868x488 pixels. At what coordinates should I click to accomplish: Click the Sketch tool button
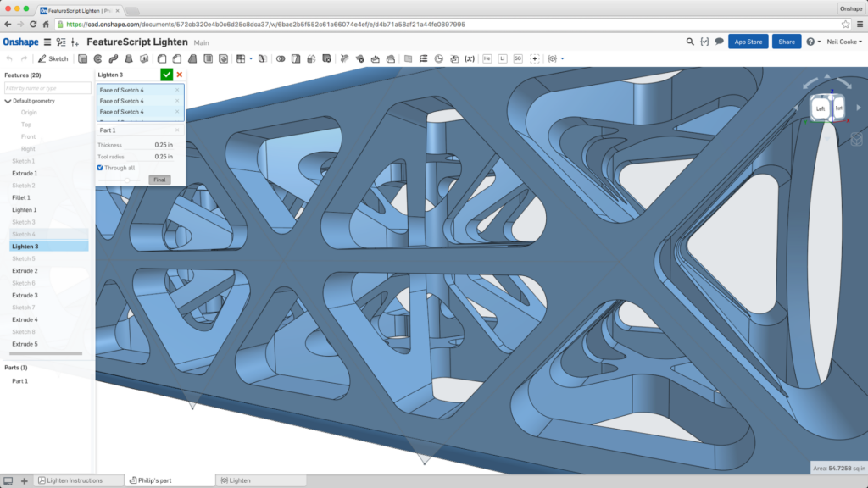pyautogui.click(x=53, y=58)
